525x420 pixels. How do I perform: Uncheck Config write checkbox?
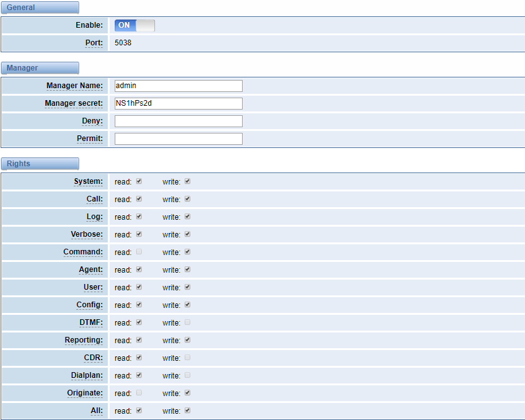point(188,305)
